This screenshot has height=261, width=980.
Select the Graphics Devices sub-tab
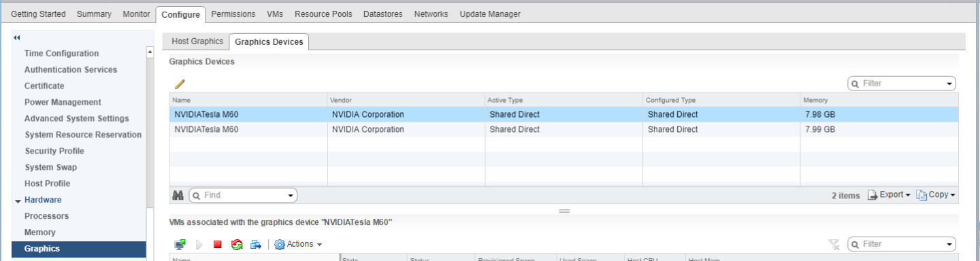(269, 42)
